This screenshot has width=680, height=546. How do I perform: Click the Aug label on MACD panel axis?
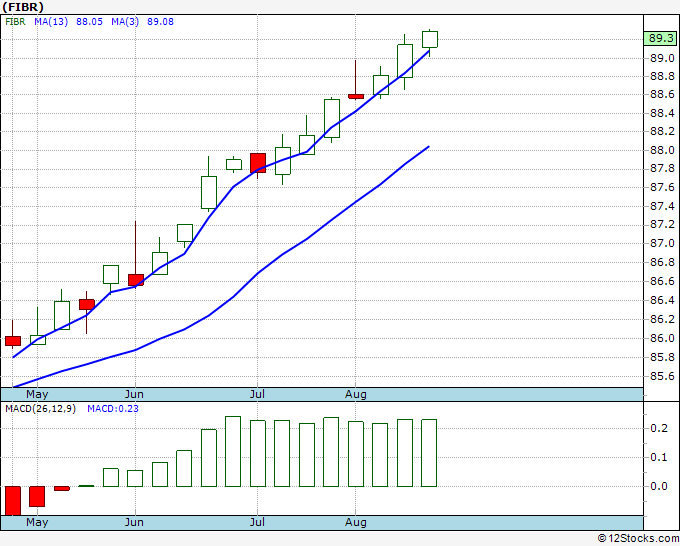[356, 522]
